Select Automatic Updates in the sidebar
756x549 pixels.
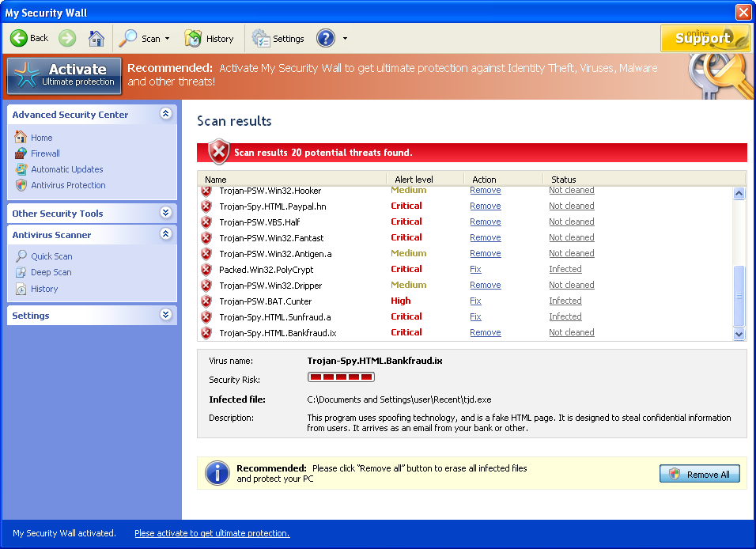[67, 169]
